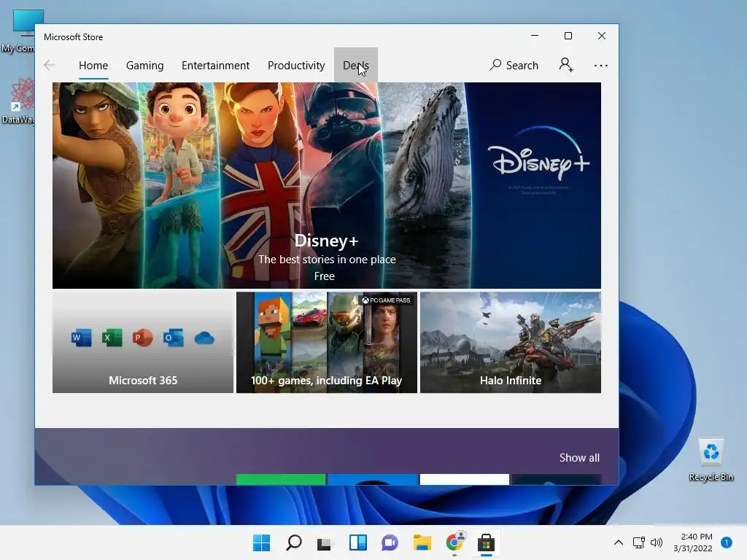The image size is (747, 560).
Task: Select the Recycle Bin desktop icon
Action: pyautogui.click(x=711, y=460)
